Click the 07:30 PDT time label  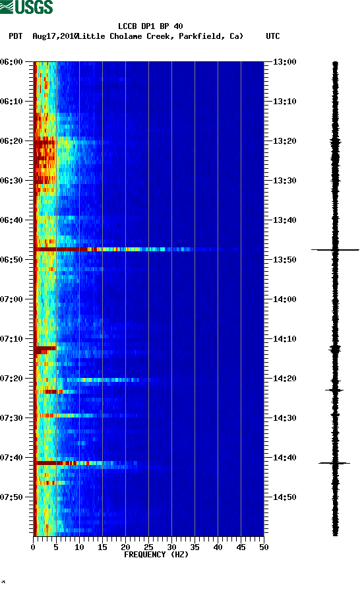[11, 418]
